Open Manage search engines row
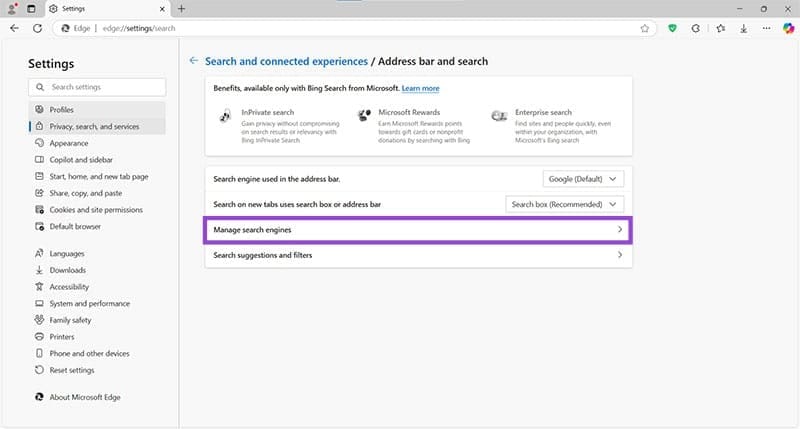Image resolution: width=800 pixels, height=429 pixels. (418, 230)
